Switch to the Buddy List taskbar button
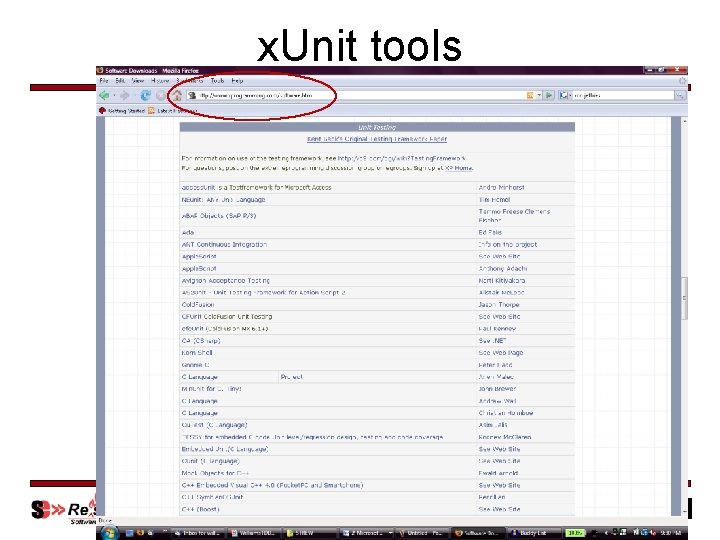720x540 pixels. [533, 533]
